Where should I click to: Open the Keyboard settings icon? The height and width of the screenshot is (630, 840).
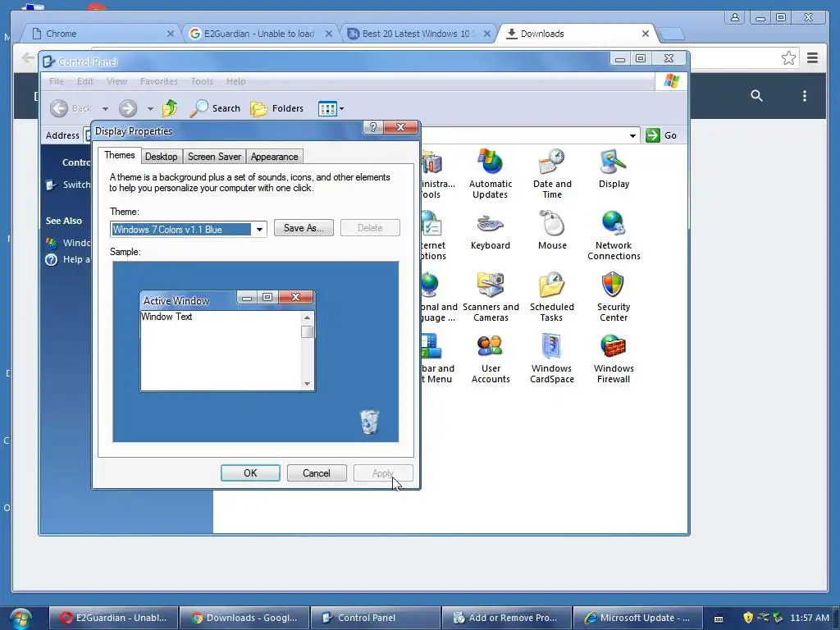click(x=491, y=231)
